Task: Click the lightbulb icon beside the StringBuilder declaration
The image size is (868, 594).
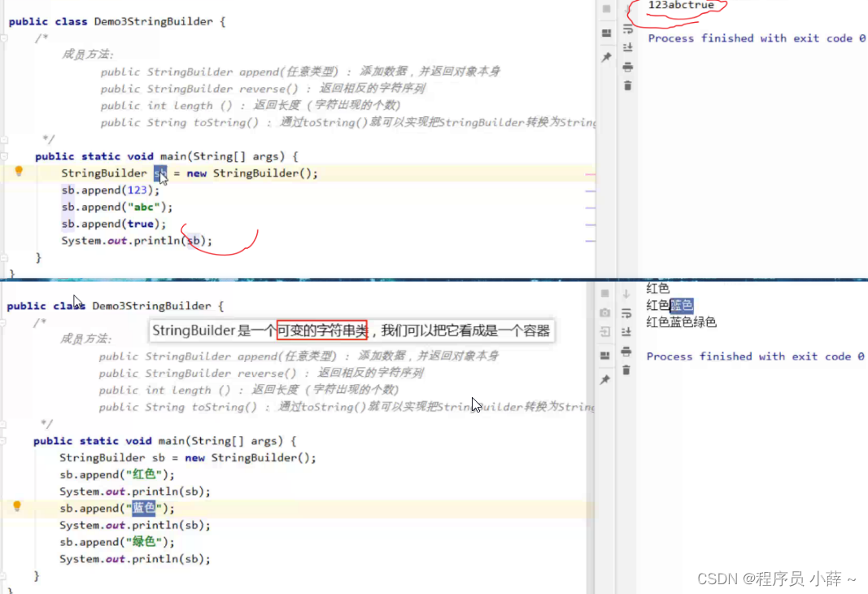Action: tap(17, 173)
